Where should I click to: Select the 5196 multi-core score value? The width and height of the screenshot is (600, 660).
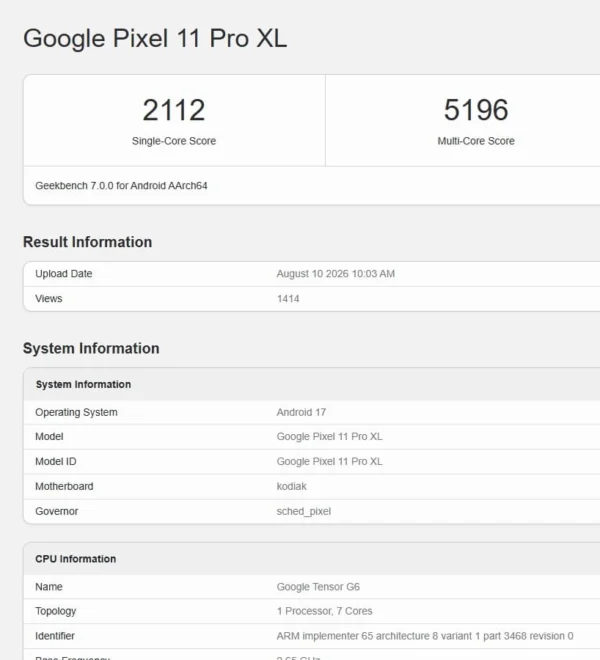click(476, 110)
